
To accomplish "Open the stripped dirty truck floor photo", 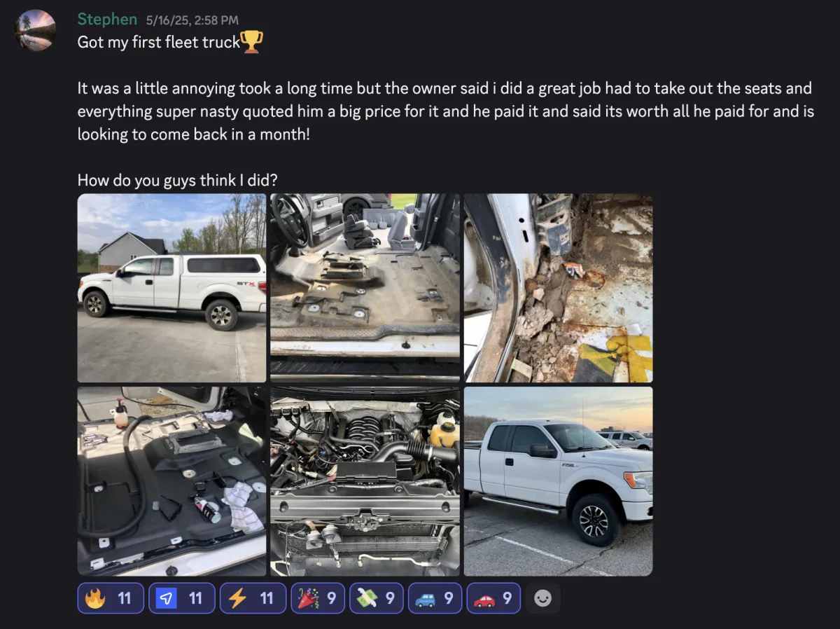I will [365, 288].
